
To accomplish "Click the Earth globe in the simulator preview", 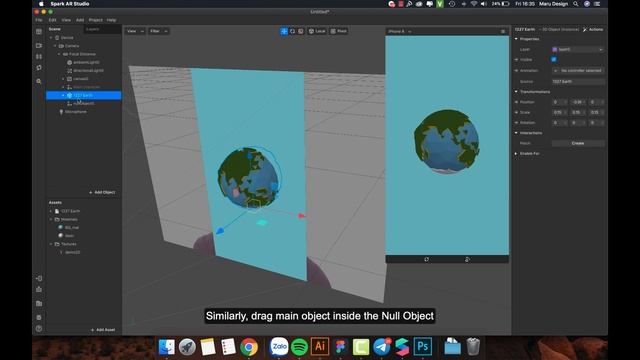I will pos(447,141).
